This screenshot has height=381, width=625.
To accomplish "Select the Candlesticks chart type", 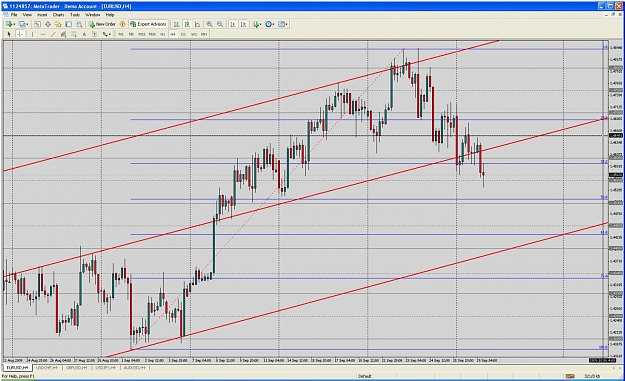I will (187, 24).
